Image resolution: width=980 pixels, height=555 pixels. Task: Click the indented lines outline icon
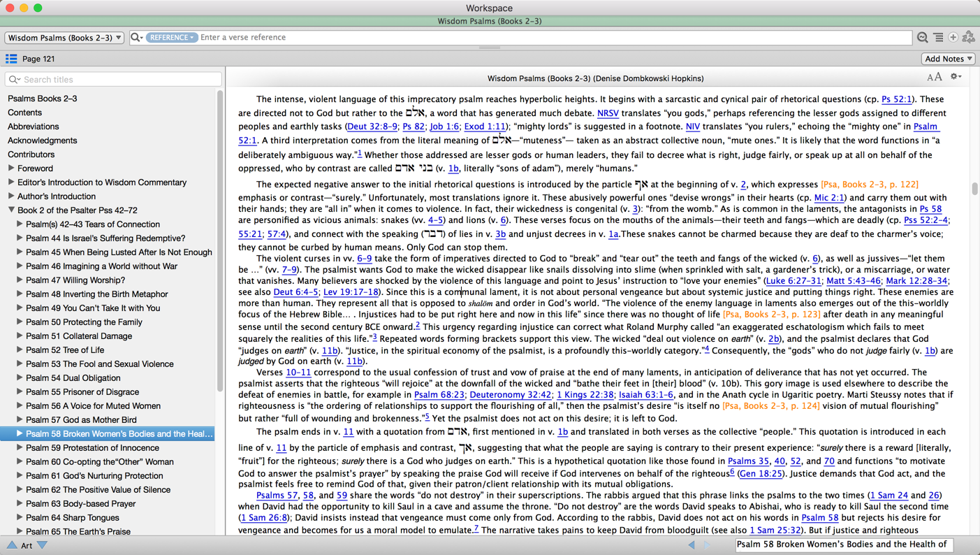pyautogui.click(x=938, y=38)
